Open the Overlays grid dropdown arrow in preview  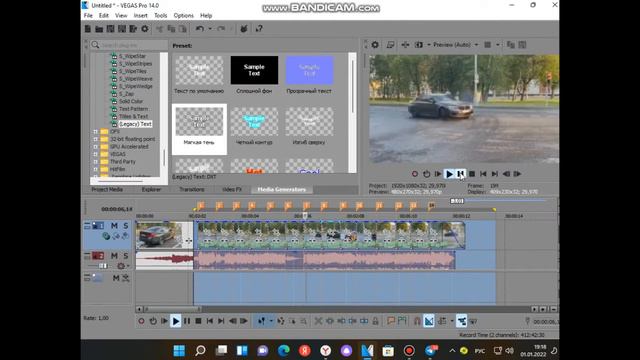(498, 45)
